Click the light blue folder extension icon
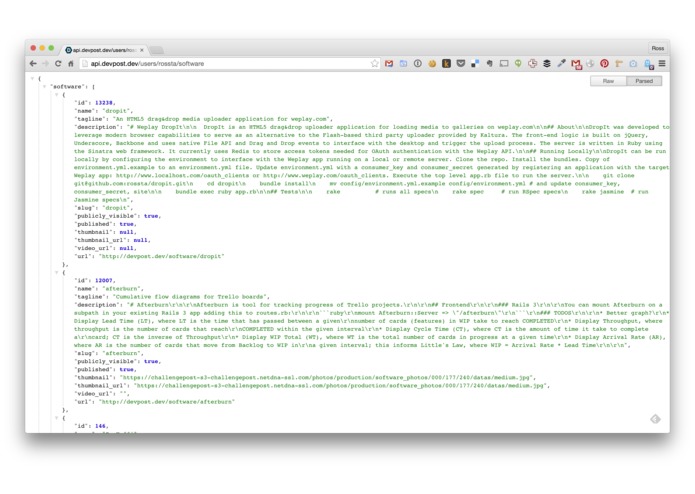 click(403, 63)
